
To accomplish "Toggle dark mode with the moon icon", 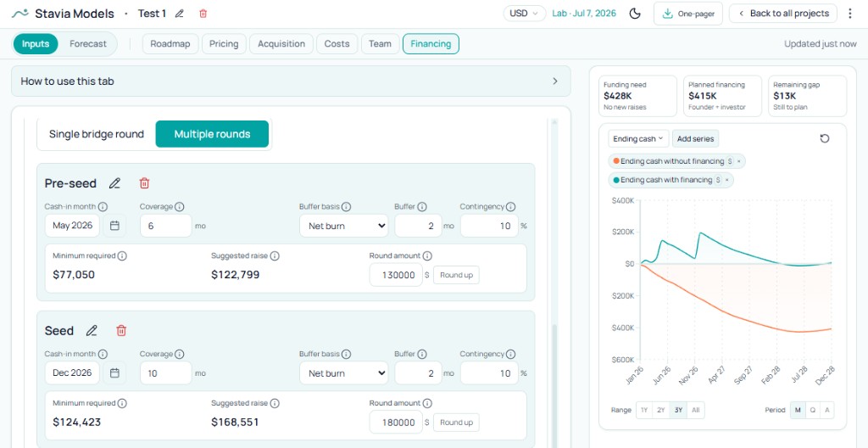I will [635, 14].
